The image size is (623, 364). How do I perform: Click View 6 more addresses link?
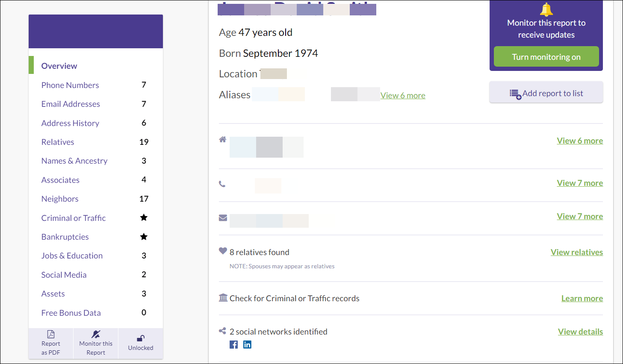click(x=580, y=141)
